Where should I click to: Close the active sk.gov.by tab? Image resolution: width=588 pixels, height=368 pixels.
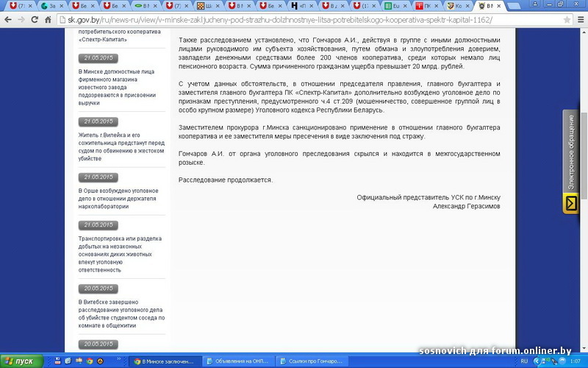498,6
